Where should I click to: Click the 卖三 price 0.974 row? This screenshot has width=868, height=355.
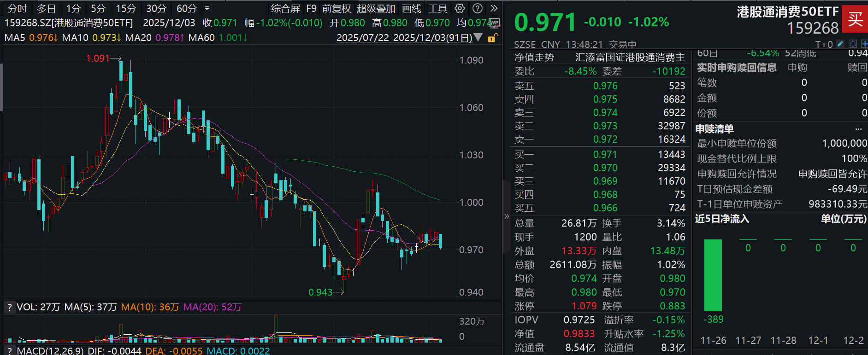600,112
